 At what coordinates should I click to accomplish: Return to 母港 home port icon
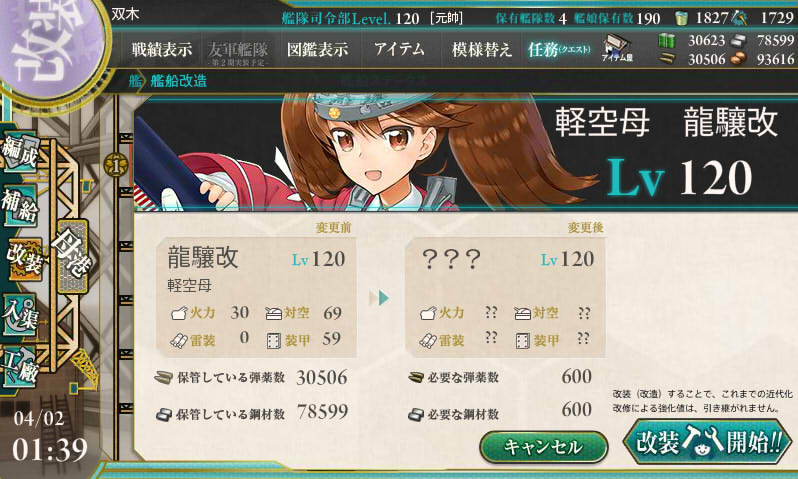(x=72, y=256)
